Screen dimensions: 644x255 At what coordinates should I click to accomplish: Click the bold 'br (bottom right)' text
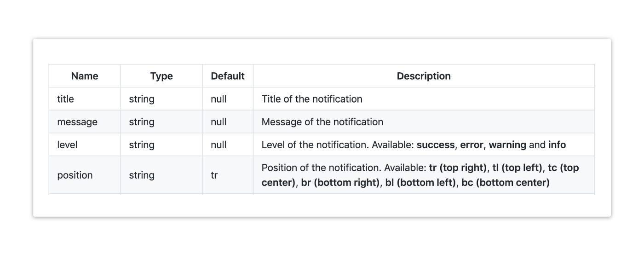[x=341, y=183]
